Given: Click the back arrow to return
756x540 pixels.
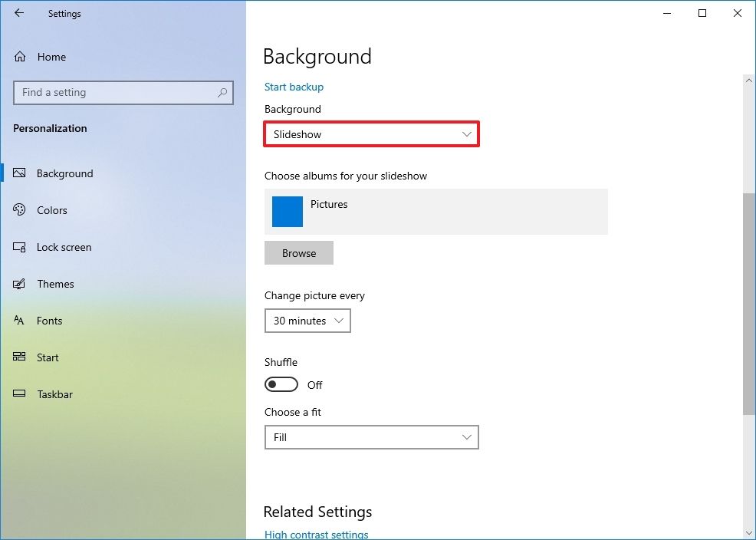Looking at the screenshot, I should coord(18,13).
